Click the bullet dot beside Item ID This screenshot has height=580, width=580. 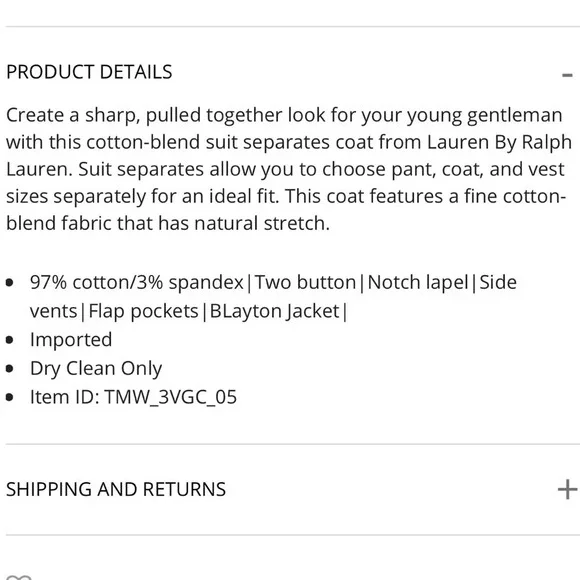pos(10,397)
